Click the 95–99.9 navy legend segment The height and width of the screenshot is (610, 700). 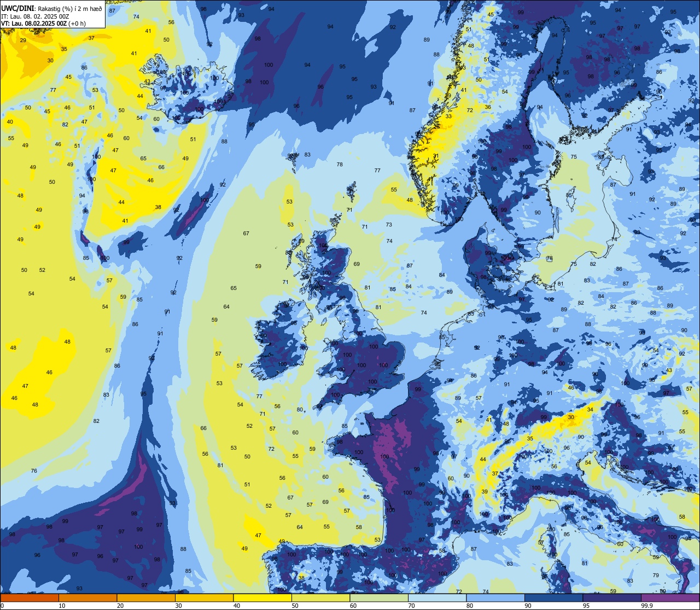tap(612, 597)
